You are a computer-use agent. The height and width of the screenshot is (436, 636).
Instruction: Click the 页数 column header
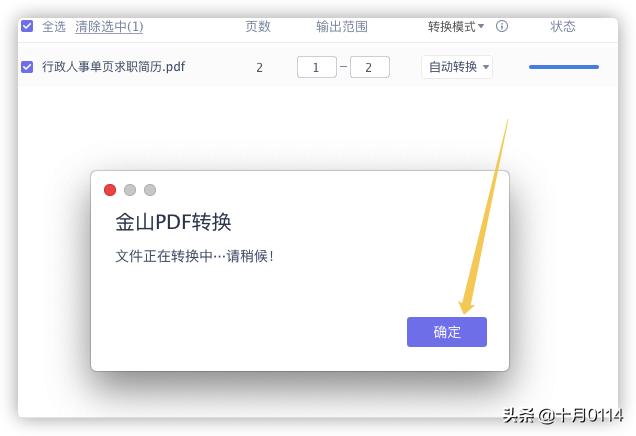pos(258,27)
